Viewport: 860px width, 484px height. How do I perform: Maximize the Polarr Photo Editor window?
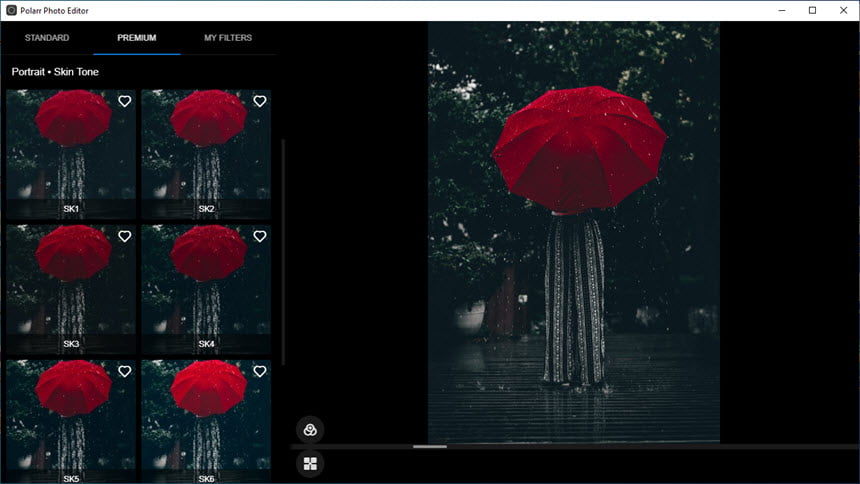tap(813, 10)
